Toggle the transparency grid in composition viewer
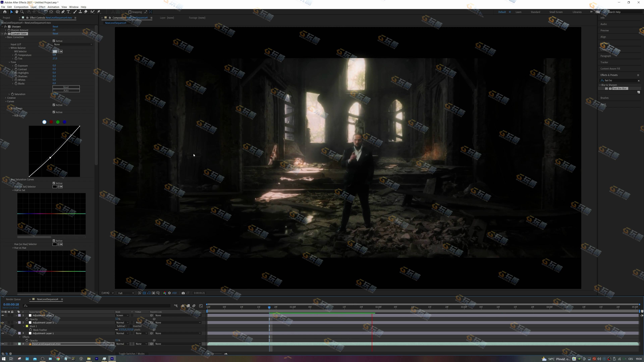The height and width of the screenshot is (362, 644). tap(144, 293)
